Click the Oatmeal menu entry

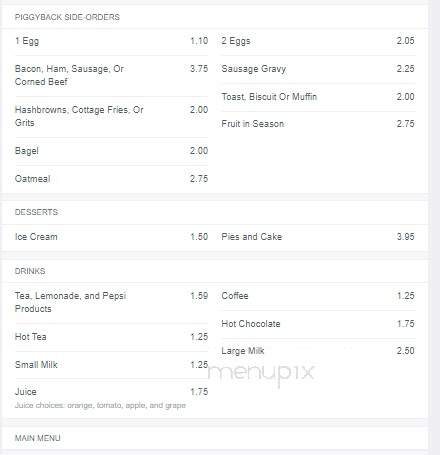tap(111, 179)
